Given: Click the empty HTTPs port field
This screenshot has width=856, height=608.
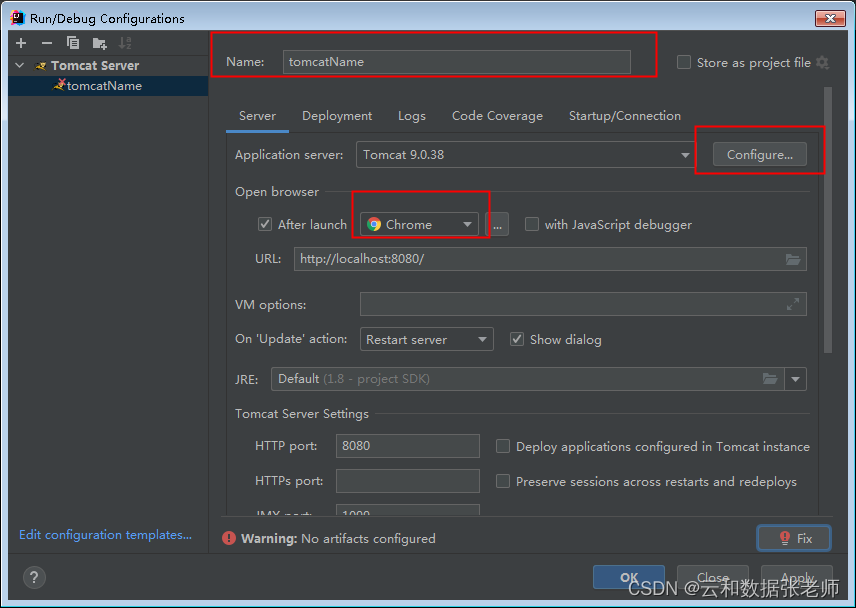Looking at the screenshot, I should 407,481.
